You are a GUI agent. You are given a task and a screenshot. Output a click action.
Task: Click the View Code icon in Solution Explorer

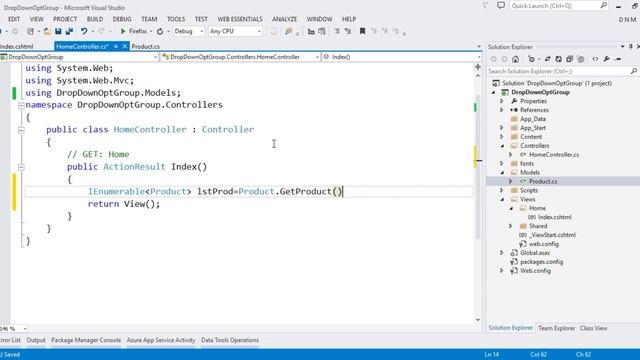click(595, 59)
